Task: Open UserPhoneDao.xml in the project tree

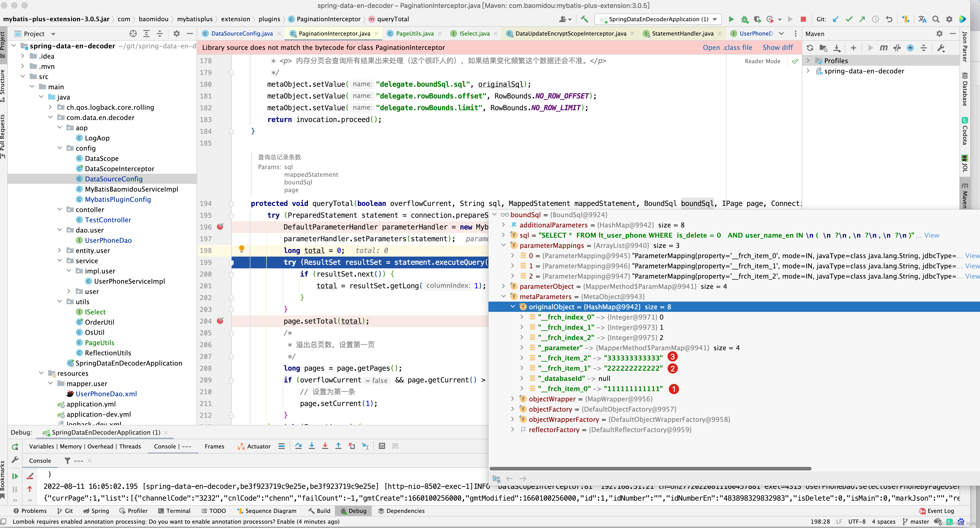Action: click(106, 394)
